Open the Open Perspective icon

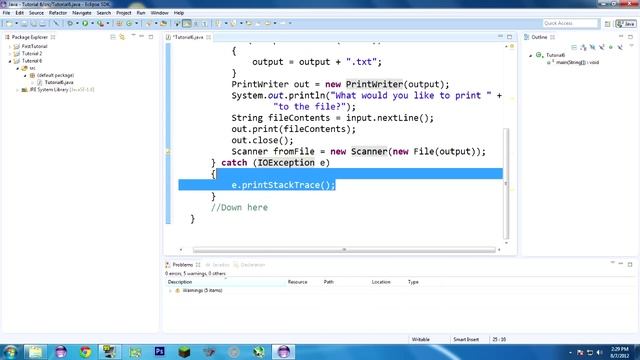(x=607, y=24)
